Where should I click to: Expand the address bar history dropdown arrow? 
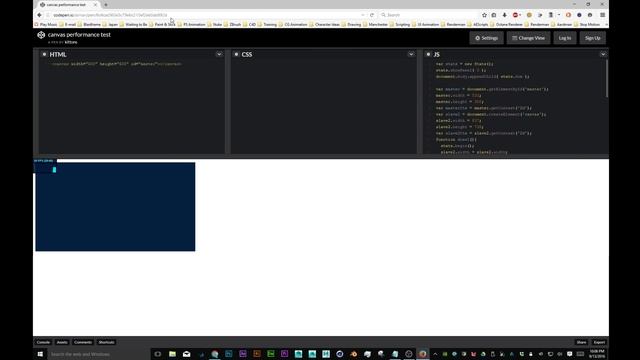click(x=362, y=15)
